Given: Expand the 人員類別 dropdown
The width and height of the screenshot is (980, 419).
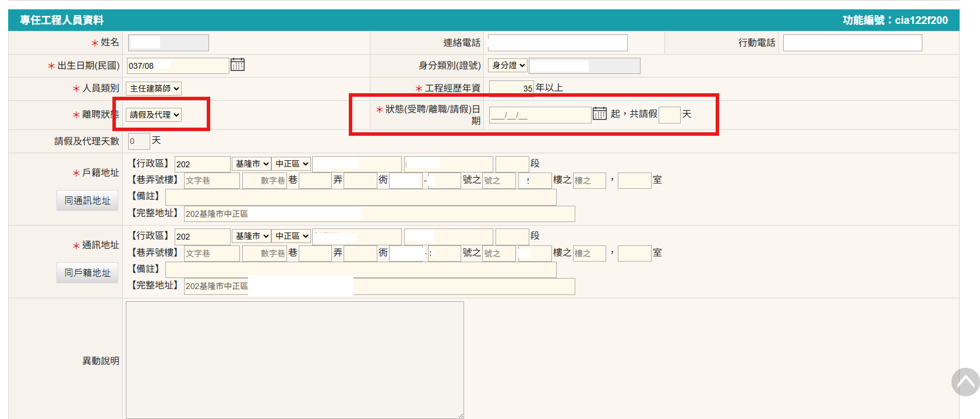Looking at the screenshot, I should (x=154, y=89).
